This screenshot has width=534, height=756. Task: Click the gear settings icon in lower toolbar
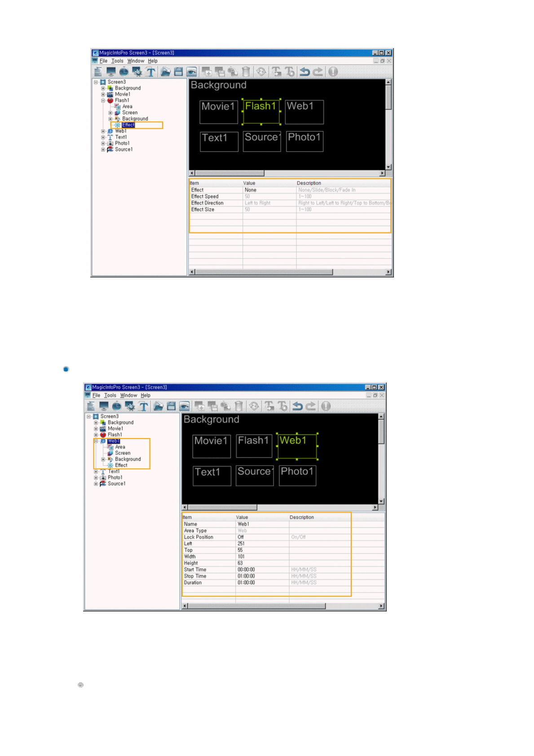(x=130, y=406)
